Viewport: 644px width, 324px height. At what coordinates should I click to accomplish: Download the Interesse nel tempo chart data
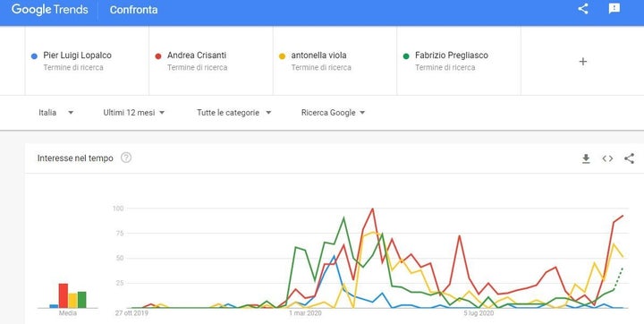coord(586,158)
